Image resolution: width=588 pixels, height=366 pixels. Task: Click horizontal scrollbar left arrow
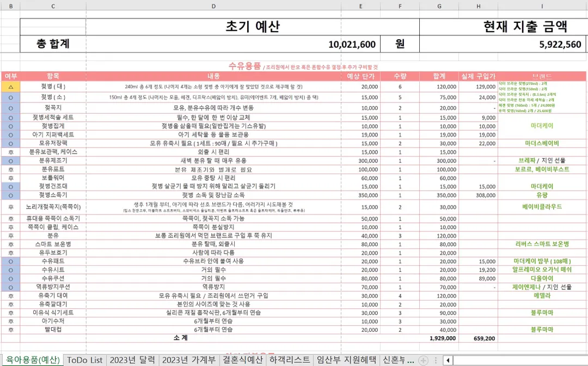[448, 361]
